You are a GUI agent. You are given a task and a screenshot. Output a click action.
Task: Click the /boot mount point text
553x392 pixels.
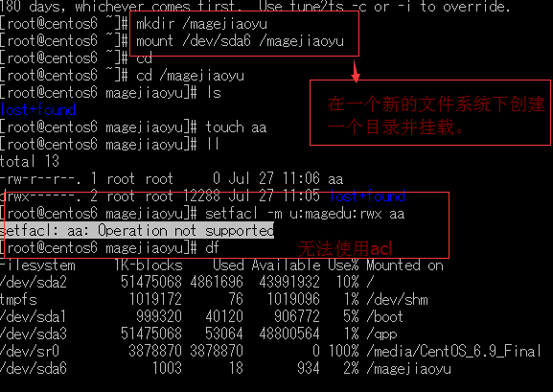tap(384, 317)
